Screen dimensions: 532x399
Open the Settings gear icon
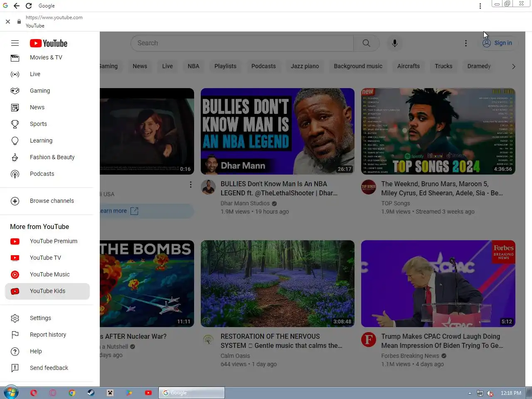(15, 318)
